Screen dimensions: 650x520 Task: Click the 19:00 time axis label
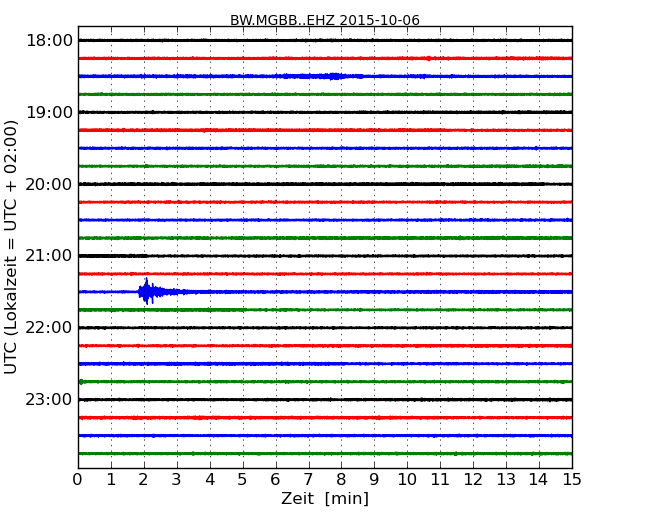49,112
